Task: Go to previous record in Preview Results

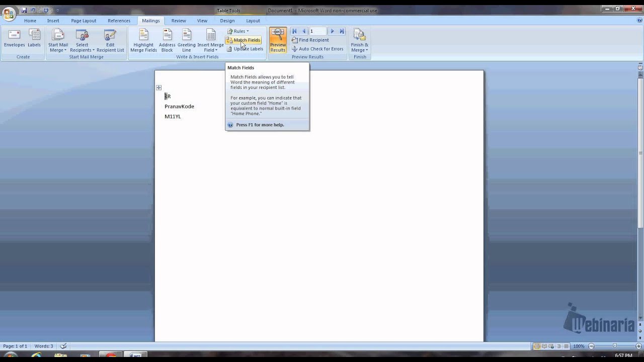Action: [x=303, y=31]
